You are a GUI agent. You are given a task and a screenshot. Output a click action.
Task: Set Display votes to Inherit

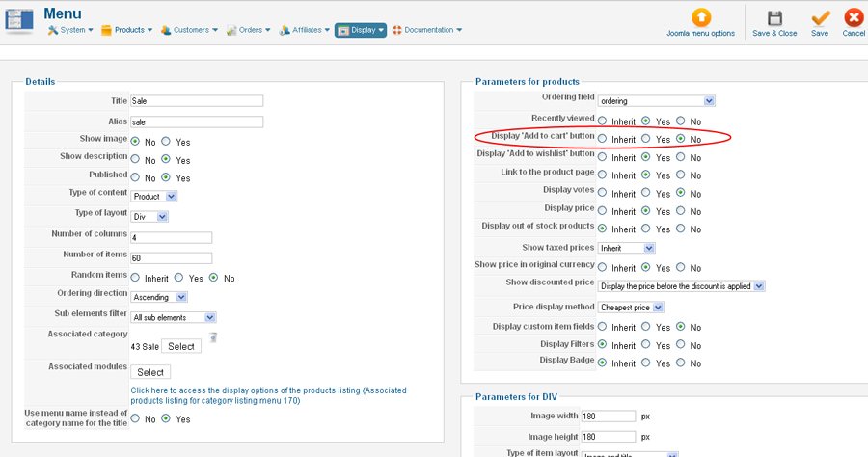tap(603, 193)
